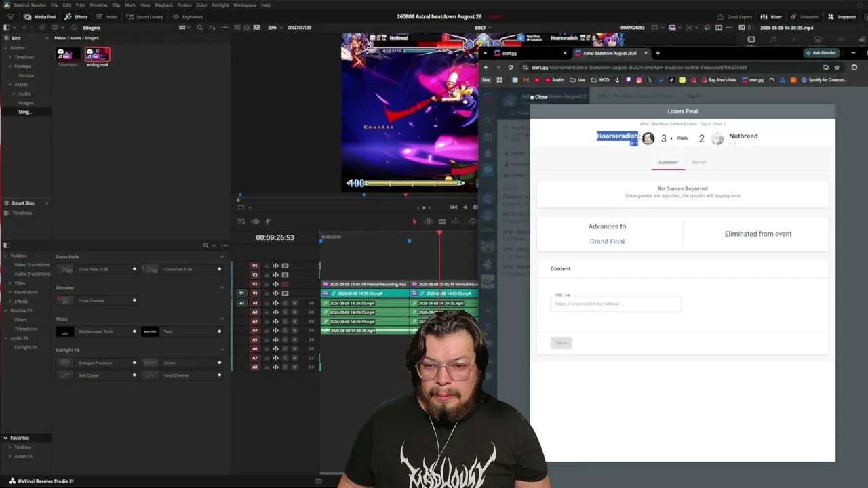
Task: Go back in the browser
Action: (486, 67)
